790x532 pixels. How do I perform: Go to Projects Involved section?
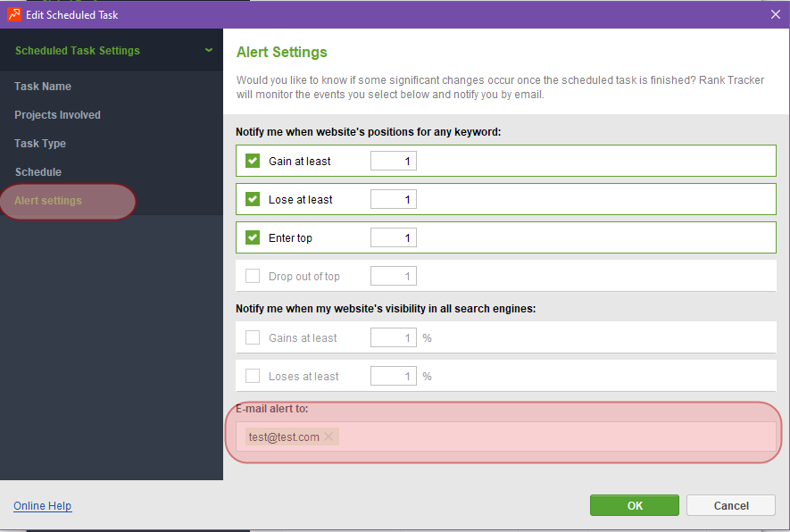[x=57, y=115]
